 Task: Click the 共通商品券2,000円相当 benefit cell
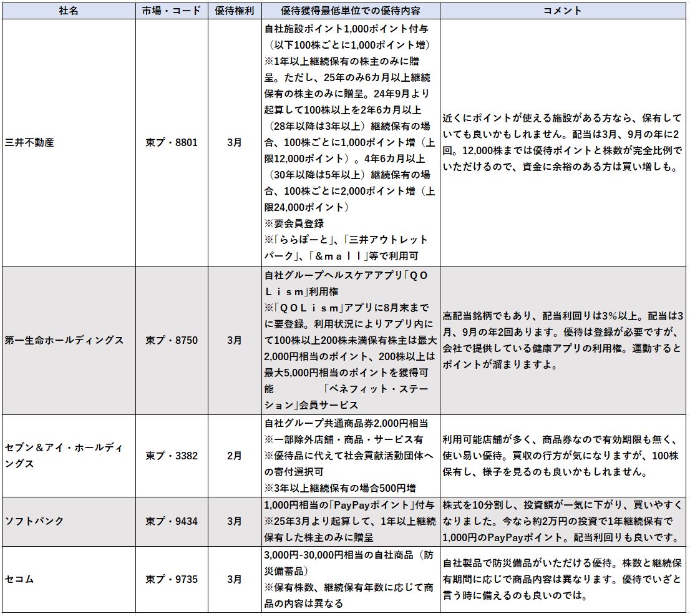coord(351,456)
